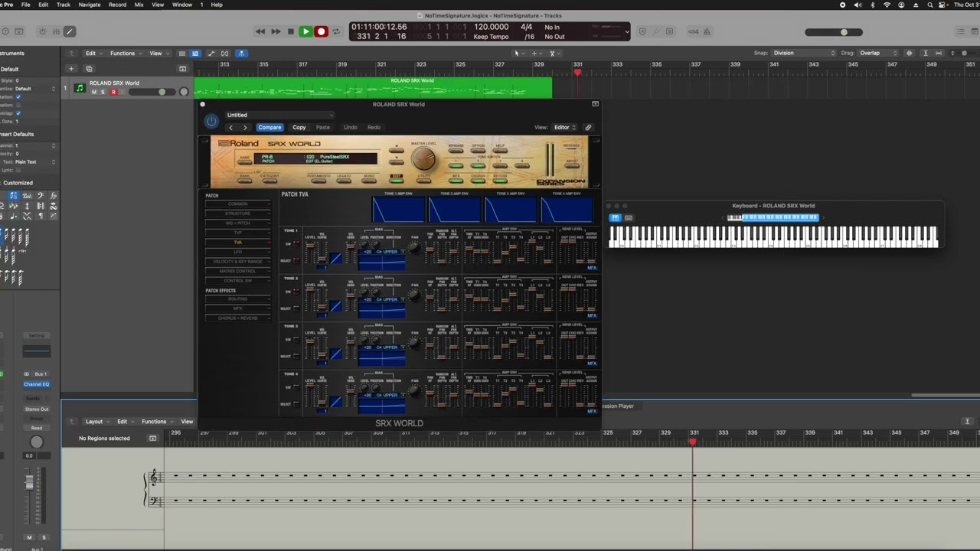
Task: Click the red Record button
Action: pyautogui.click(x=322, y=31)
